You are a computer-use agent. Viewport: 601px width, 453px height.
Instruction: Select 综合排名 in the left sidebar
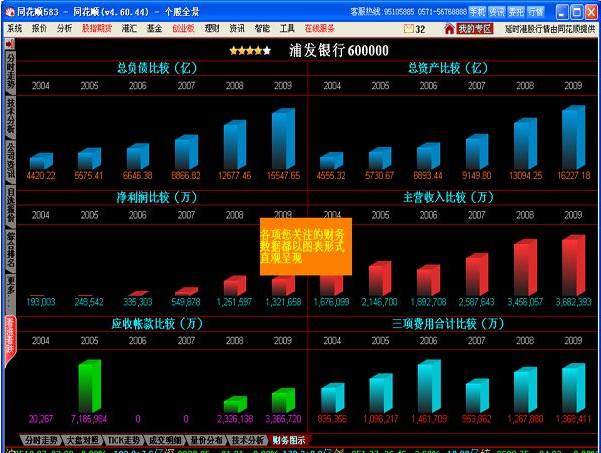[x=10, y=249]
